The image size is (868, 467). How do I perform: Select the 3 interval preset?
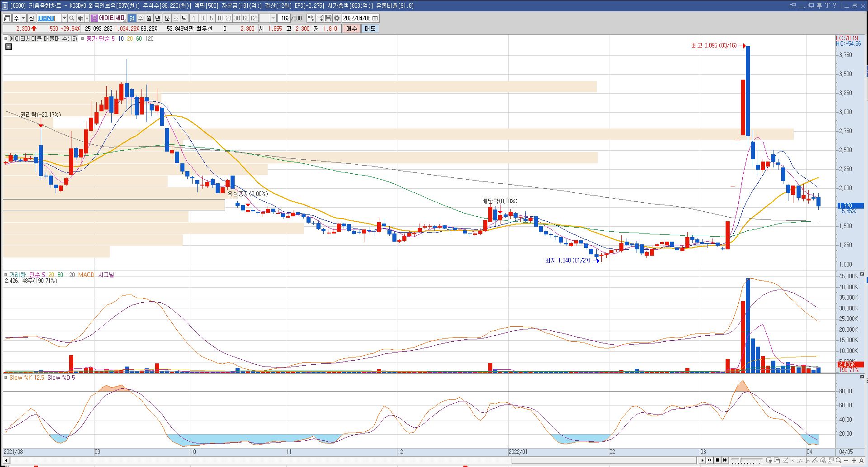(x=203, y=18)
